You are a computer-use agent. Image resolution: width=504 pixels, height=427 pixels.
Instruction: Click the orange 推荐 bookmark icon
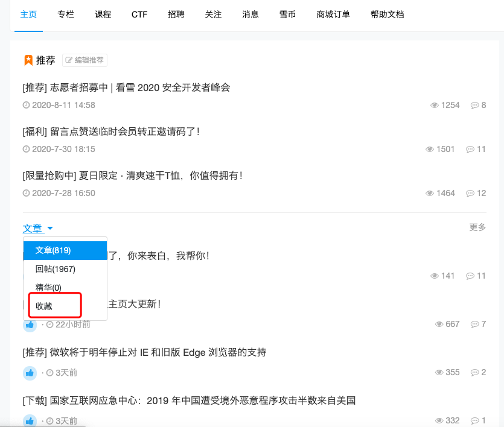[28, 60]
